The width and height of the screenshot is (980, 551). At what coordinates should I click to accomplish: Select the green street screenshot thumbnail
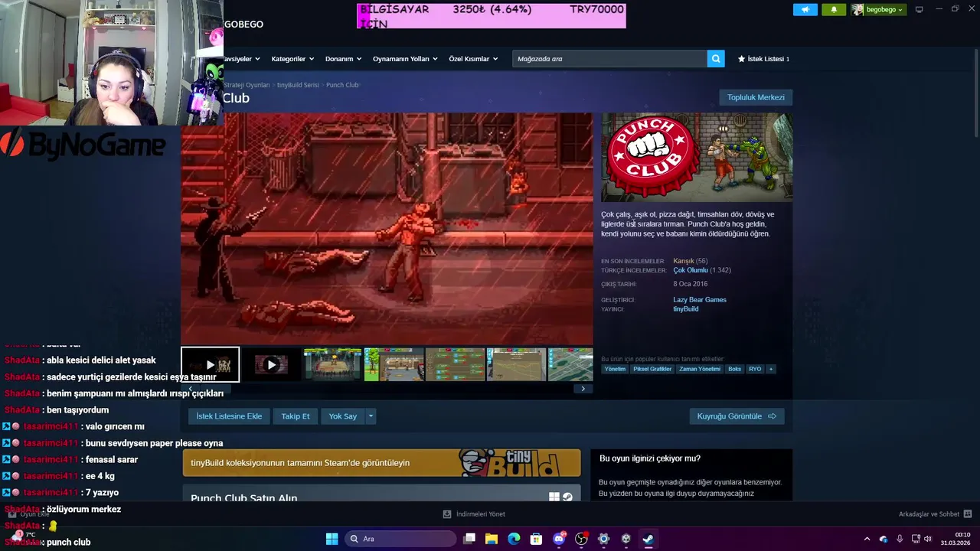coord(394,364)
